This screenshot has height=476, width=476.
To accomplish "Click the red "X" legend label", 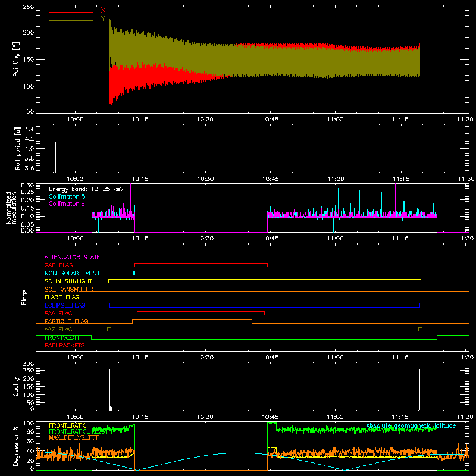I will [x=103, y=10].
